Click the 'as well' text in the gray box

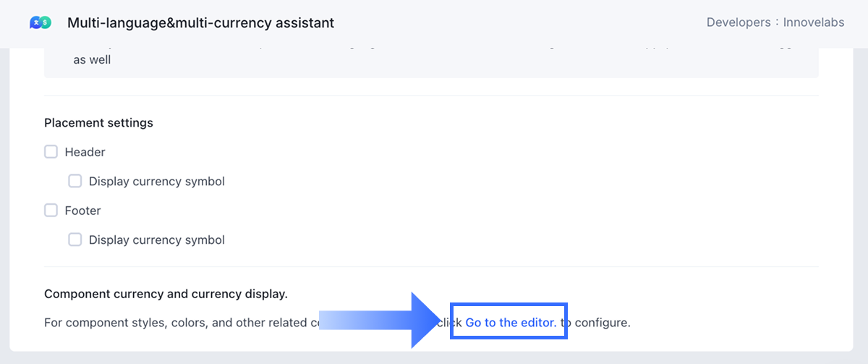(x=92, y=60)
